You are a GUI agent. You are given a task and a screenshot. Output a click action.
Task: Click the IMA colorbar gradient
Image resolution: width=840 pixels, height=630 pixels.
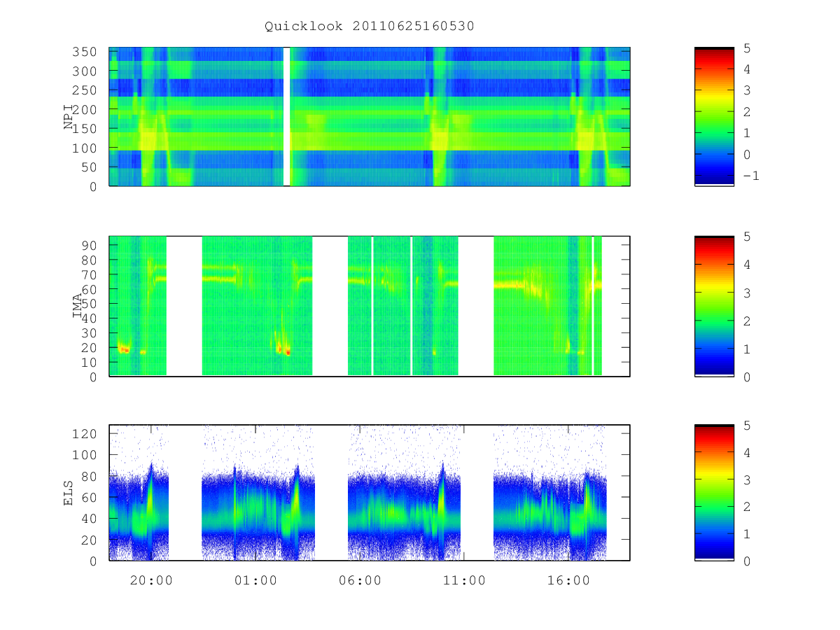coord(714,307)
